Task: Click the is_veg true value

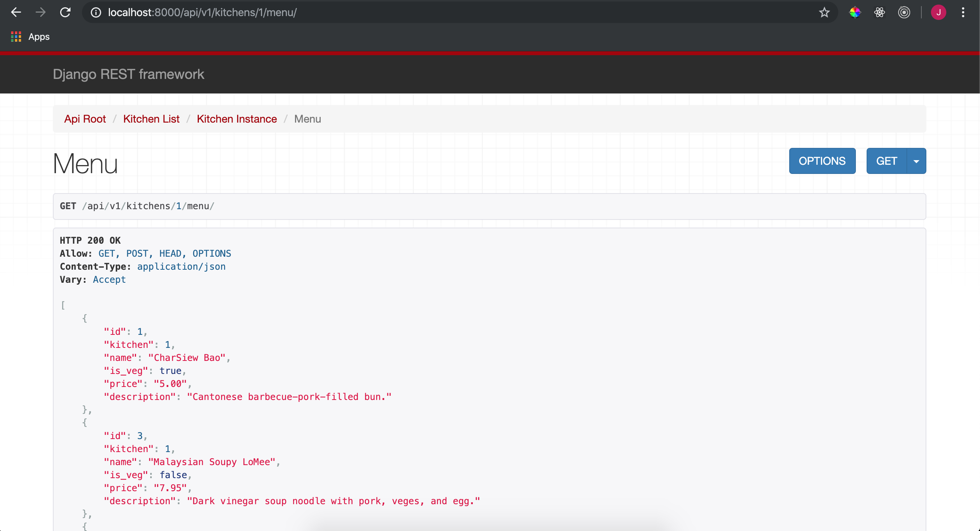Action: 170,371
